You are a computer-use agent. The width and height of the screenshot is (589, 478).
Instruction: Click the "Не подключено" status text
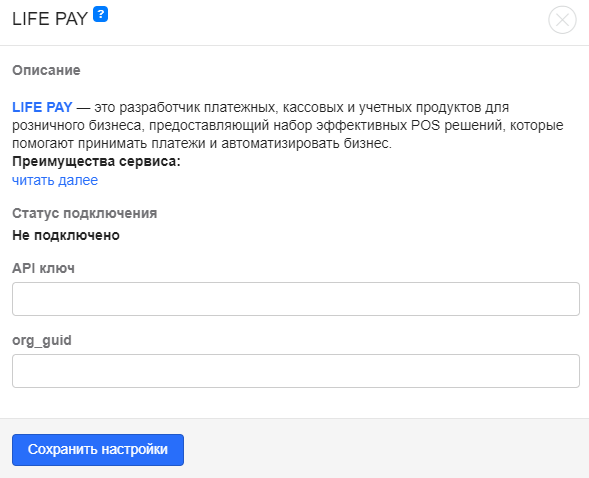tap(66, 235)
